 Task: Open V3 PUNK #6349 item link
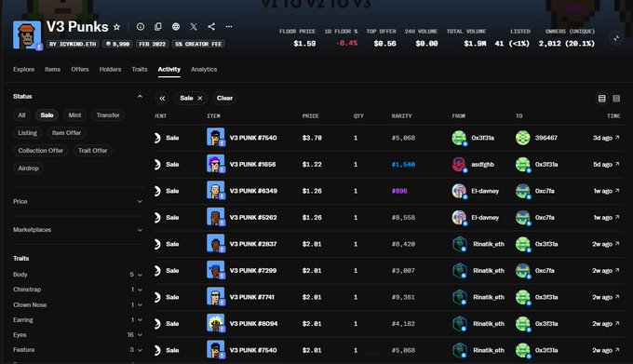[x=253, y=191]
